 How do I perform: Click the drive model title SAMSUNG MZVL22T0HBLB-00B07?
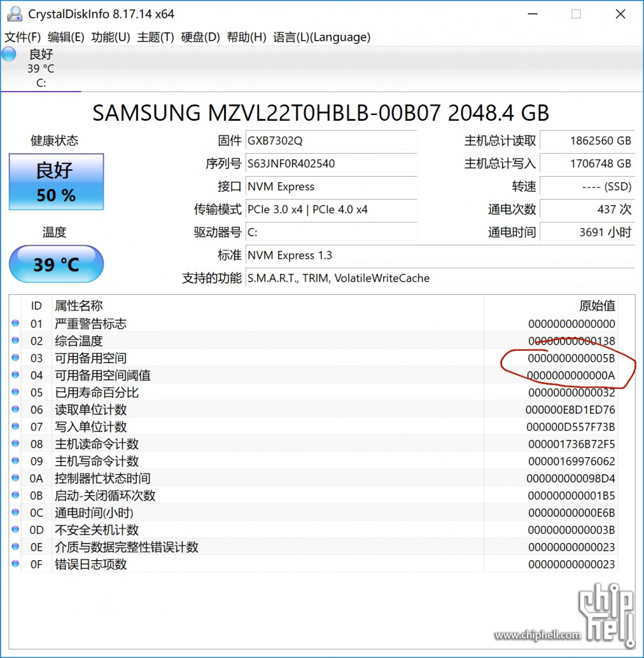267,113
